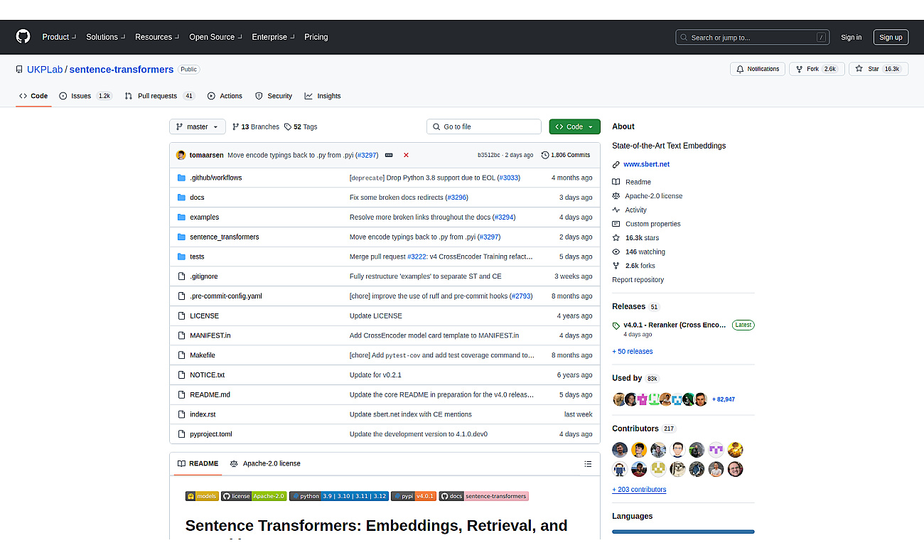Click the pyproject.toml file icon
Screen dimensions: 924x560
pyautogui.click(x=182, y=434)
